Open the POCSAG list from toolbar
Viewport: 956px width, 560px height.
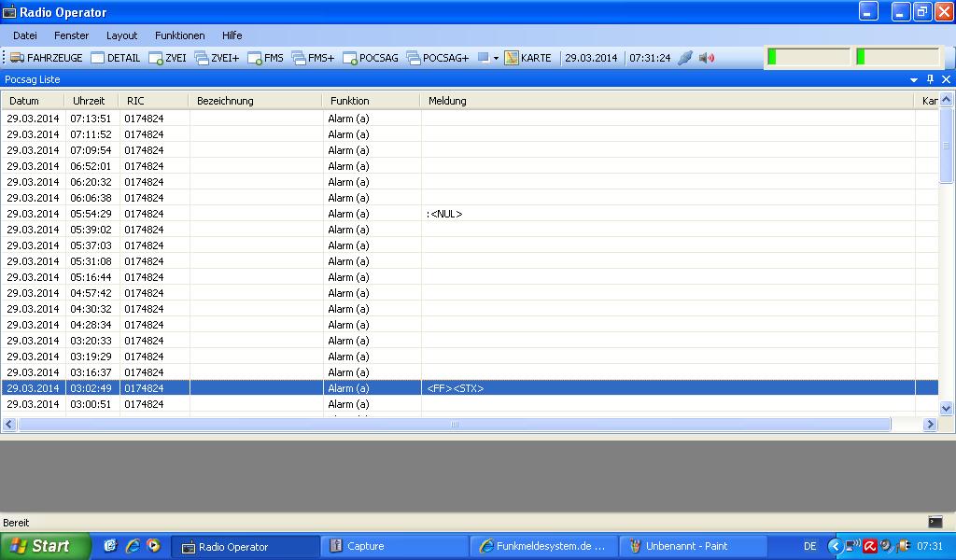[x=371, y=58]
